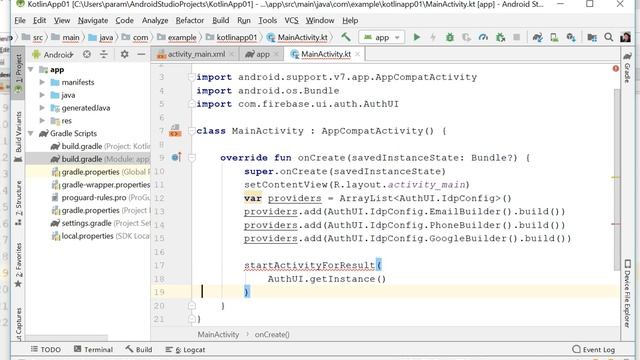Close the MainActivity.kt tab
Screen dimensions: 640x360
[x=358, y=54]
